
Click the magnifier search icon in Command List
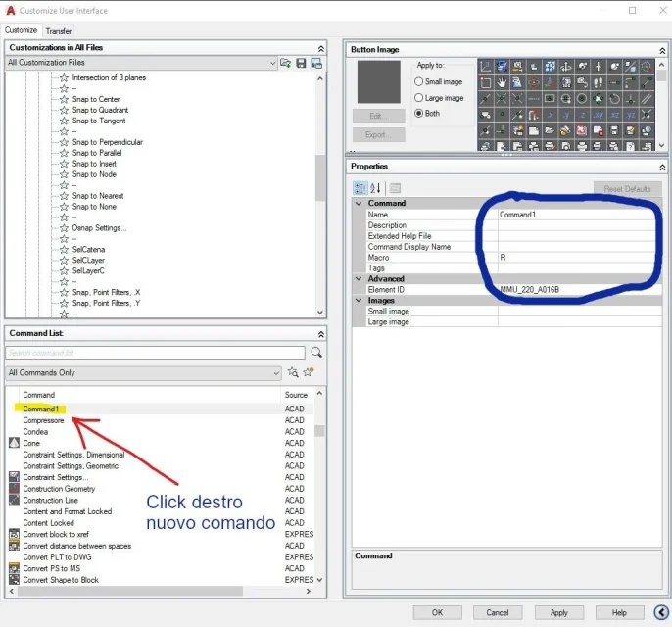click(x=316, y=353)
